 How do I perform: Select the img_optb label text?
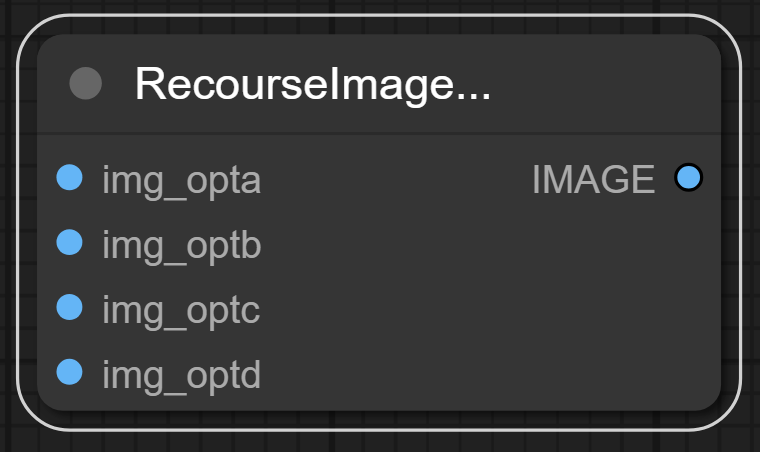[x=181, y=245]
